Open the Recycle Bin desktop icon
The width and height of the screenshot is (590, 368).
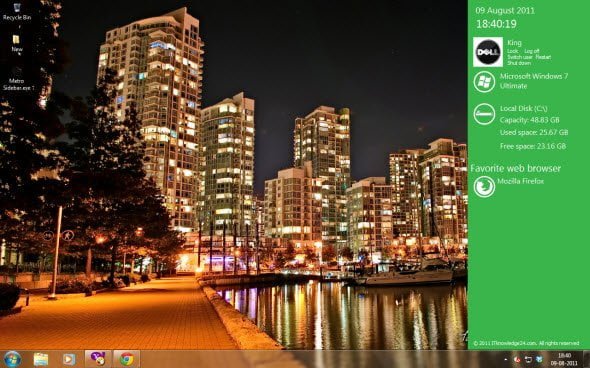pyautogui.click(x=17, y=11)
